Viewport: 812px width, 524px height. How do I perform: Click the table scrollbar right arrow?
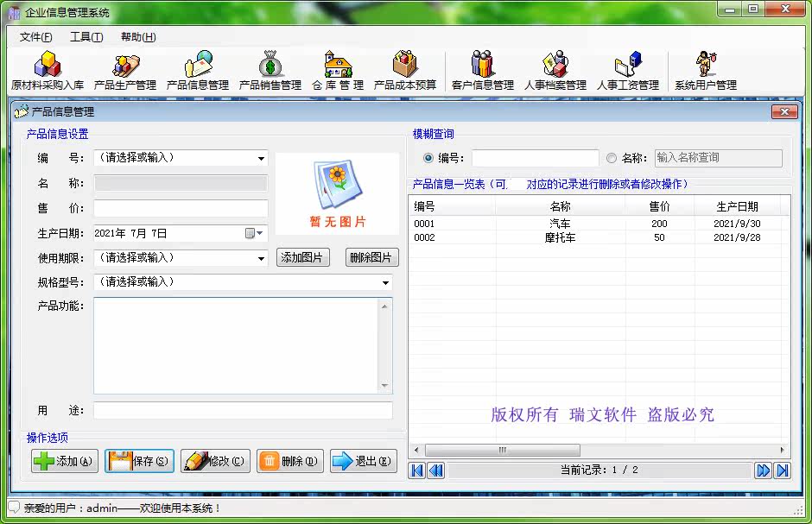(782, 450)
